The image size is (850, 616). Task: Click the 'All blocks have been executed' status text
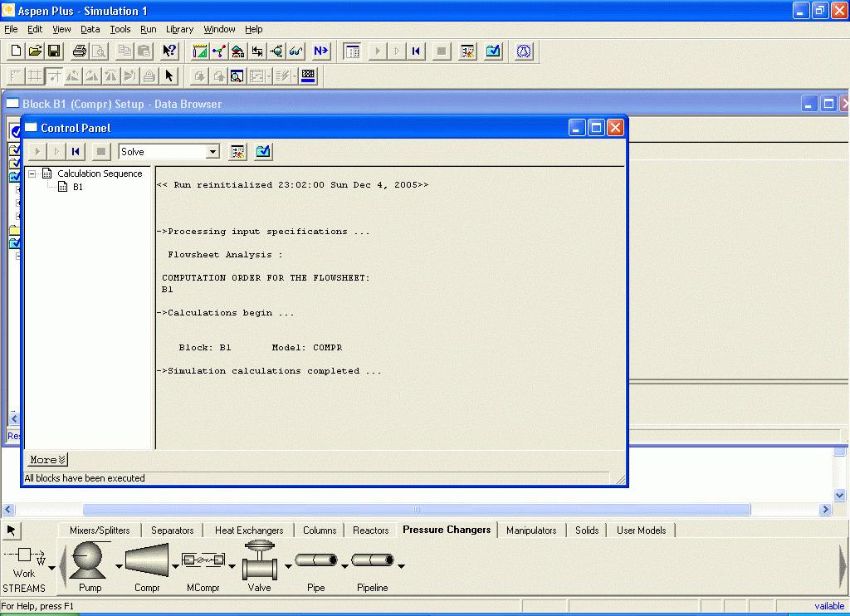(85, 478)
